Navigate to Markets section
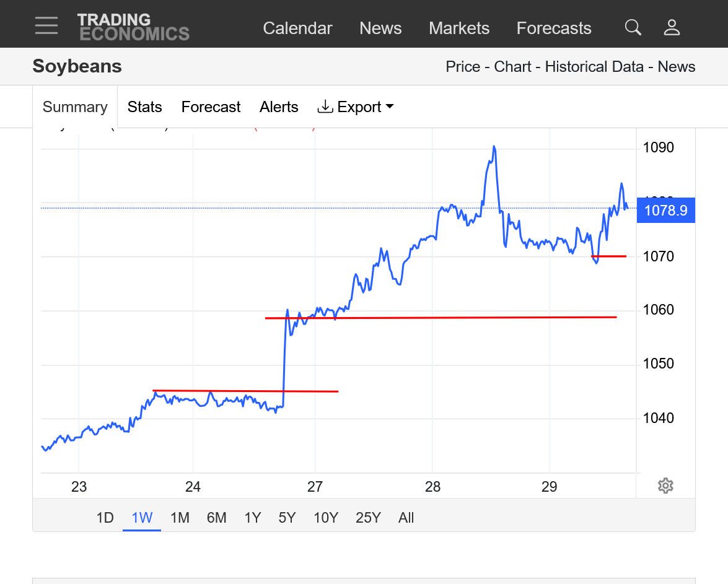Screen dimensions: 728x584 click(459, 28)
